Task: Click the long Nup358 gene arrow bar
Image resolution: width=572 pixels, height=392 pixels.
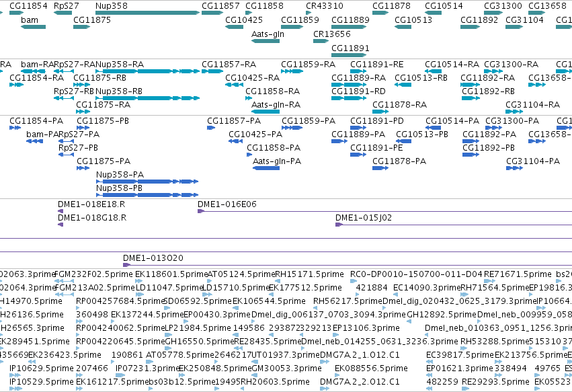Action: coord(147,13)
